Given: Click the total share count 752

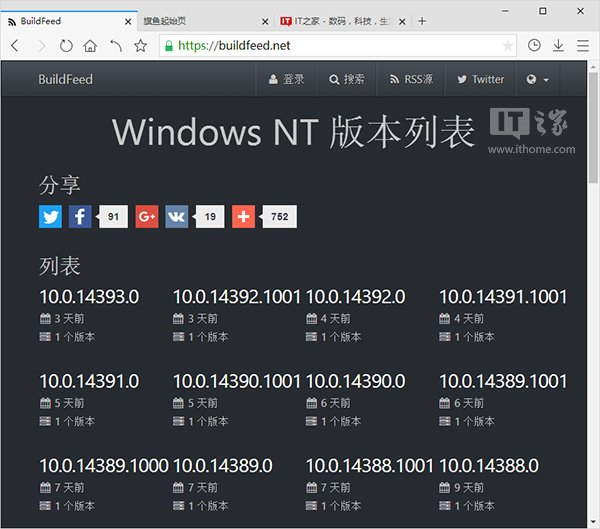Looking at the screenshot, I should tap(279, 216).
